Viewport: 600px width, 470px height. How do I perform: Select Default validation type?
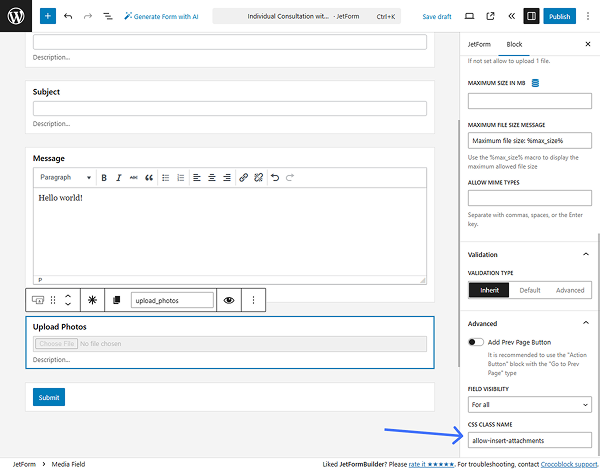point(530,290)
